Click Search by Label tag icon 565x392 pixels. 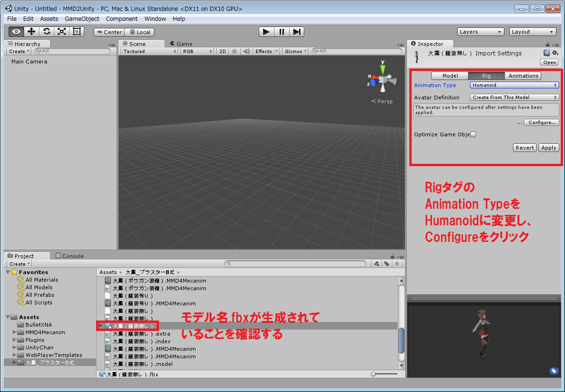pyautogui.click(x=387, y=264)
